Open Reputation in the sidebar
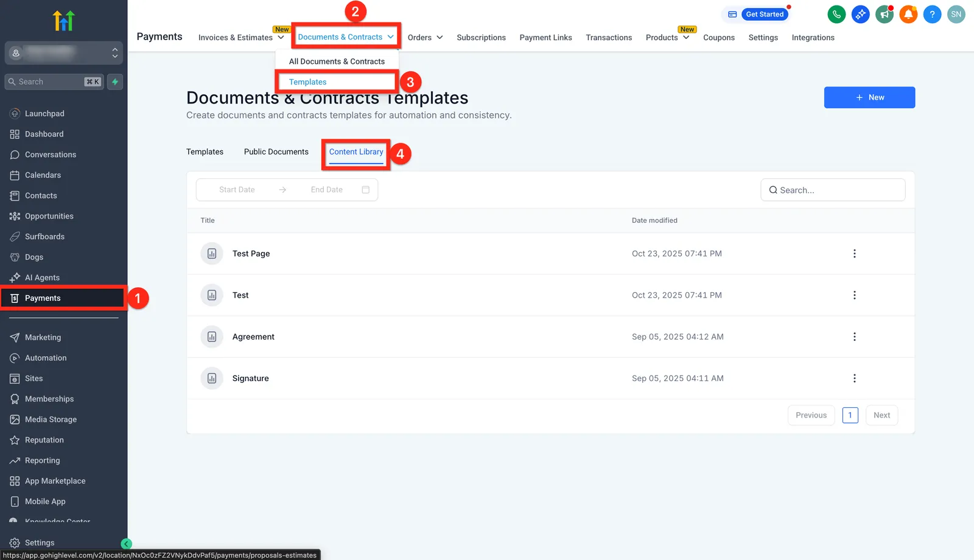The image size is (974, 560). pos(44,440)
